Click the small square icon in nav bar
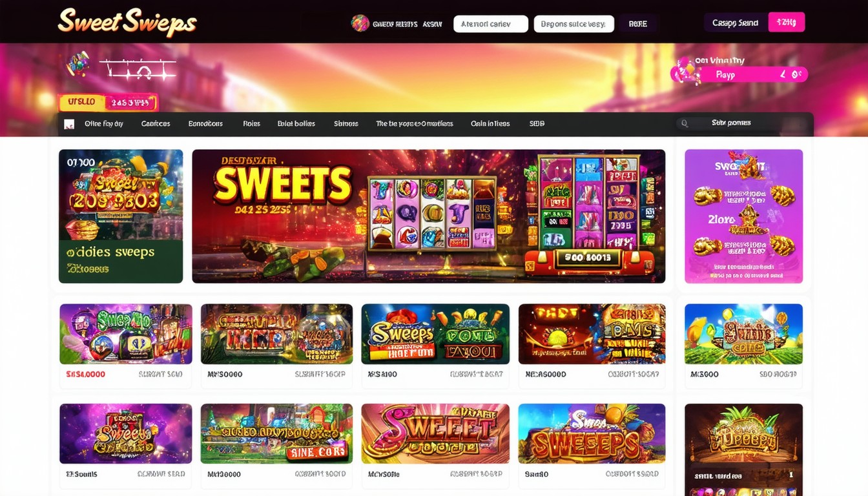 pos(69,124)
